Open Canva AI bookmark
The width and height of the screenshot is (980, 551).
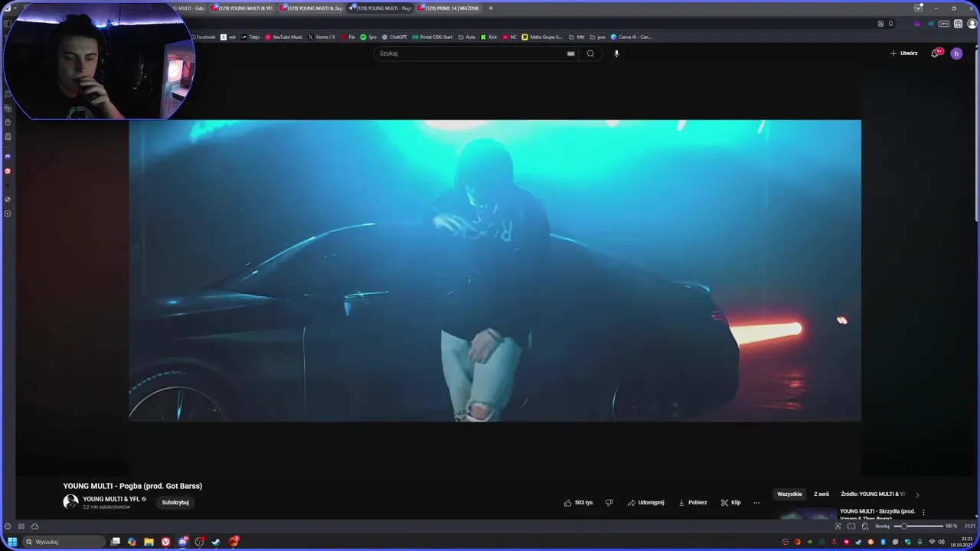(631, 37)
